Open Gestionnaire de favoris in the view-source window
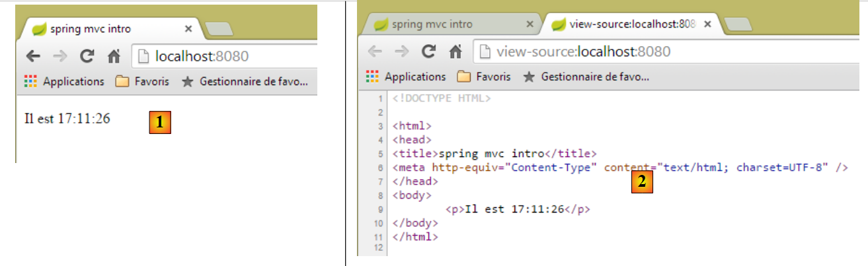Screen dimensions: 868x266 click(x=586, y=77)
